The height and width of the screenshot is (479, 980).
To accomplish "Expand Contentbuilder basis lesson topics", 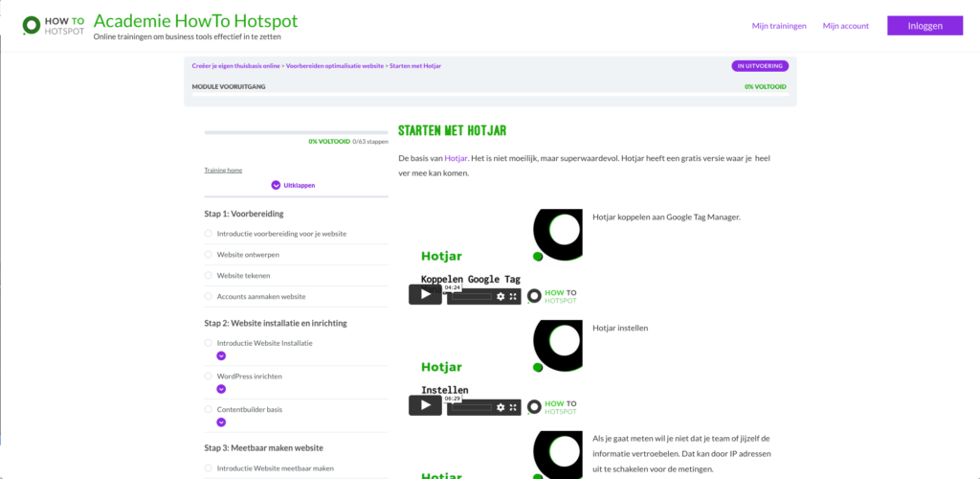I will 221,422.
